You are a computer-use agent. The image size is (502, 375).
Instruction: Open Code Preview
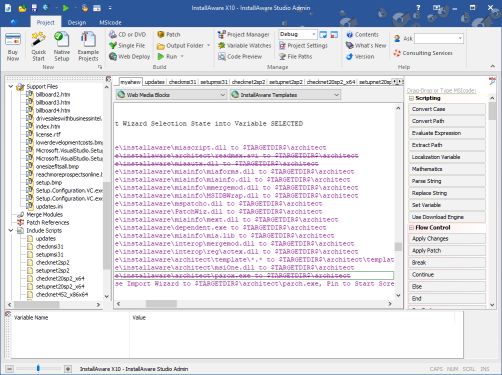pos(240,56)
